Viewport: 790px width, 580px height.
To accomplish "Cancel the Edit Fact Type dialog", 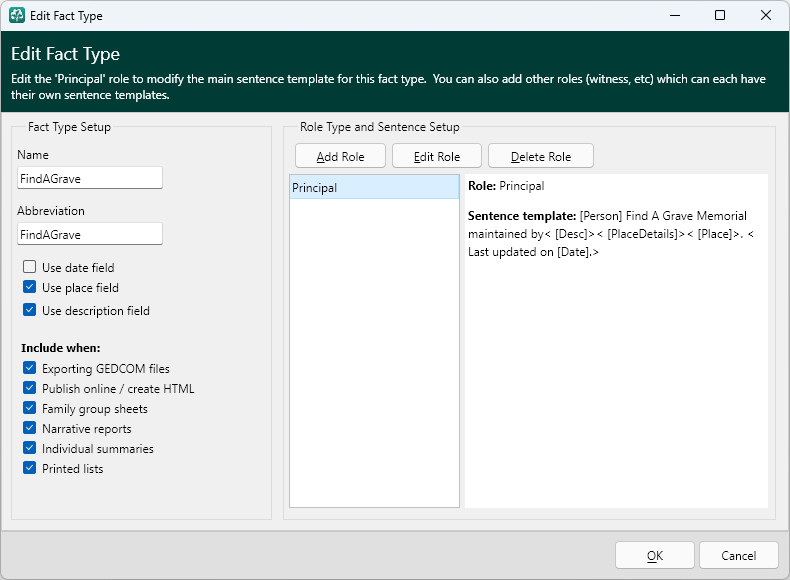I will [739, 555].
